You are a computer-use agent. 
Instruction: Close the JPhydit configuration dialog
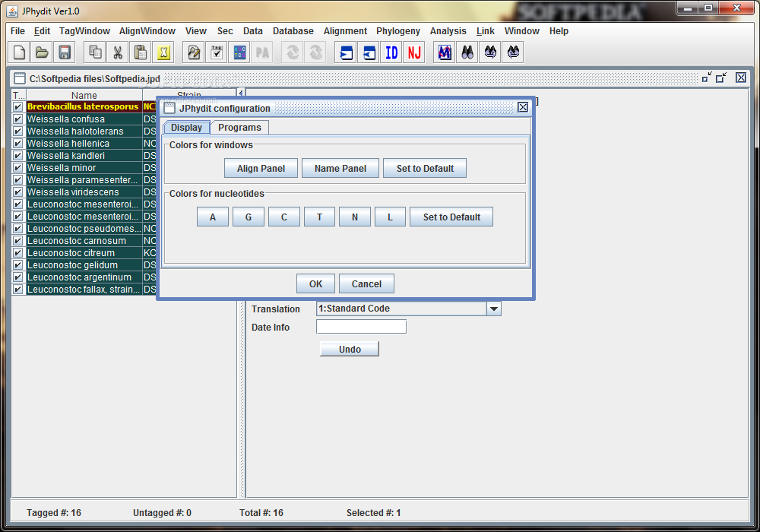click(523, 108)
